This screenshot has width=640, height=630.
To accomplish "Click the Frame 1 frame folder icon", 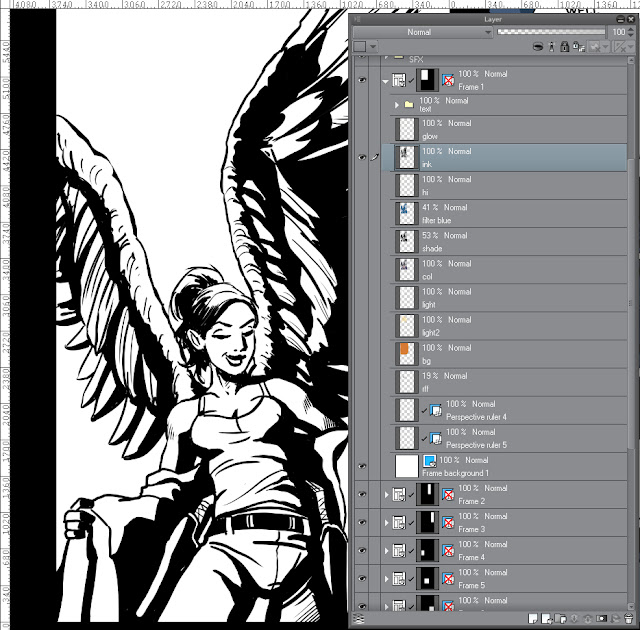I will coord(399,80).
